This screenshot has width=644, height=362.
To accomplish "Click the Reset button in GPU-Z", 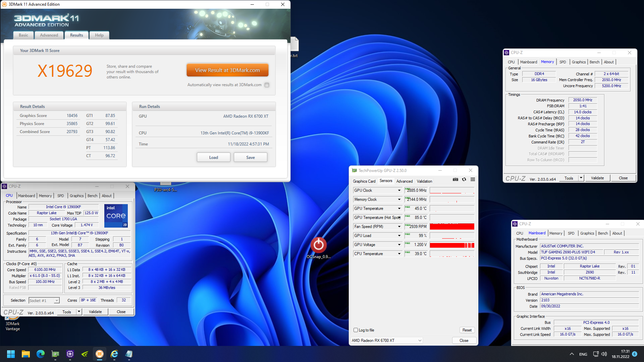I will pyautogui.click(x=467, y=330).
